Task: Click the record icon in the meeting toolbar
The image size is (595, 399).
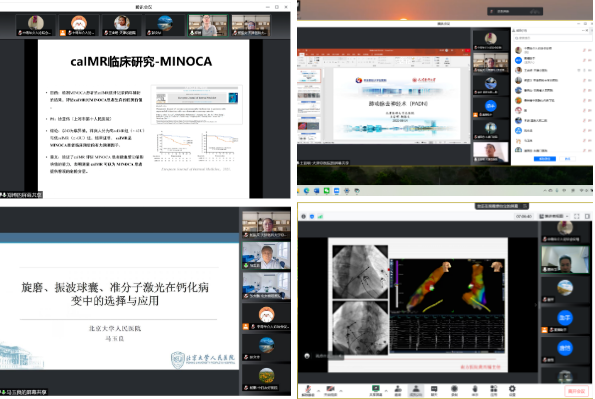Action: (x=454, y=390)
